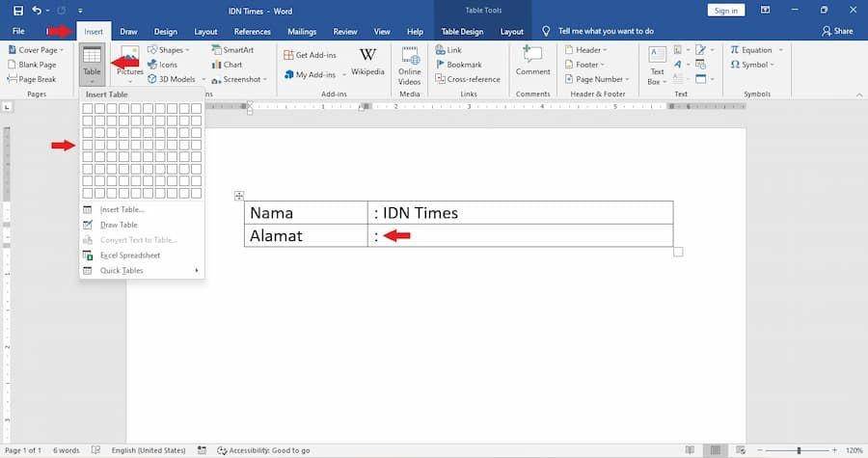Click the table move handle
Screen dimensions: 868x458
click(x=238, y=196)
